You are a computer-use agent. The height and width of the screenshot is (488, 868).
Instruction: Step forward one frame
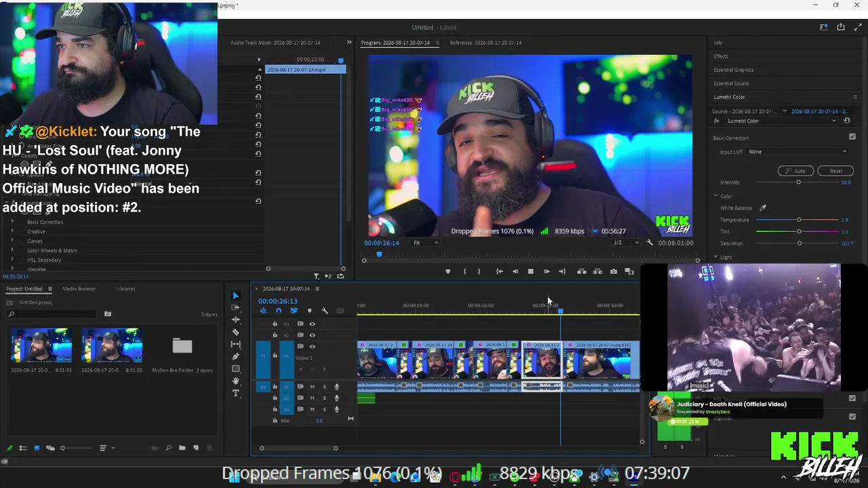pos(547,272)
